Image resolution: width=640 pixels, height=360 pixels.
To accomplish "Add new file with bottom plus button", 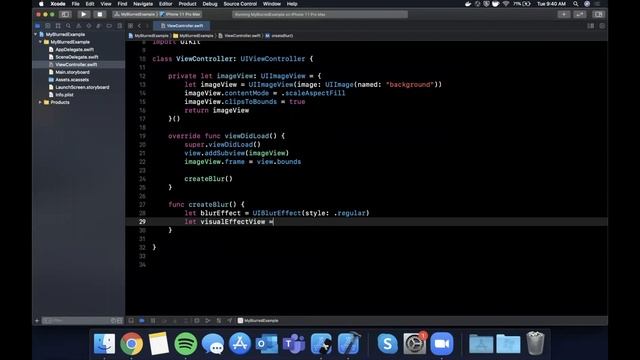I will (x=37, y=321).
